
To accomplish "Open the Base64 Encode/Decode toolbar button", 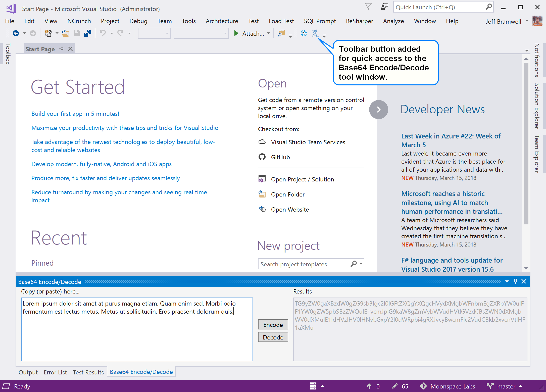I will pyautogui.click(x=315, y=33).
